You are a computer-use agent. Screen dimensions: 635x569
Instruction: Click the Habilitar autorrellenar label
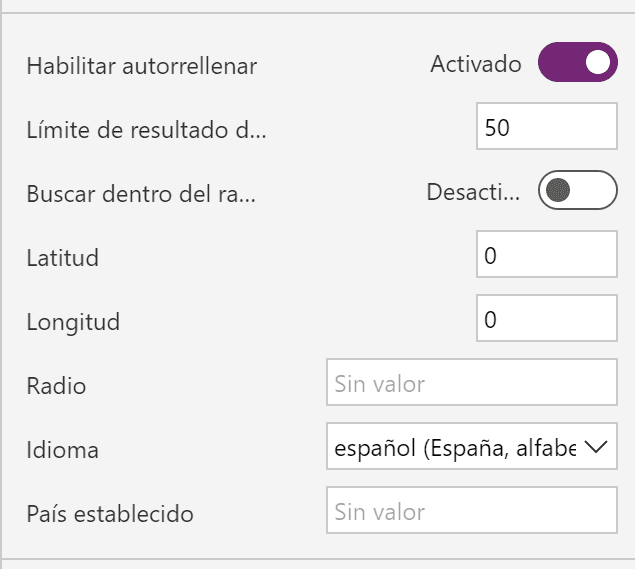click(142, 66)
